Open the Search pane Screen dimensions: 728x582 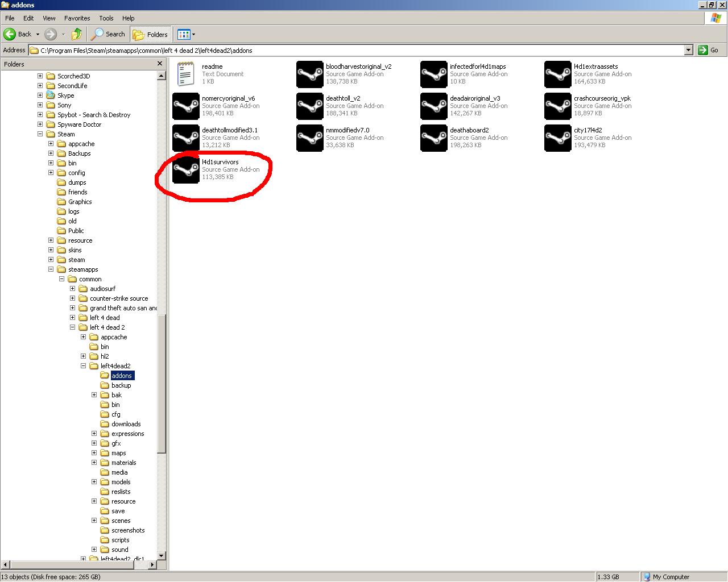[108, 34]
